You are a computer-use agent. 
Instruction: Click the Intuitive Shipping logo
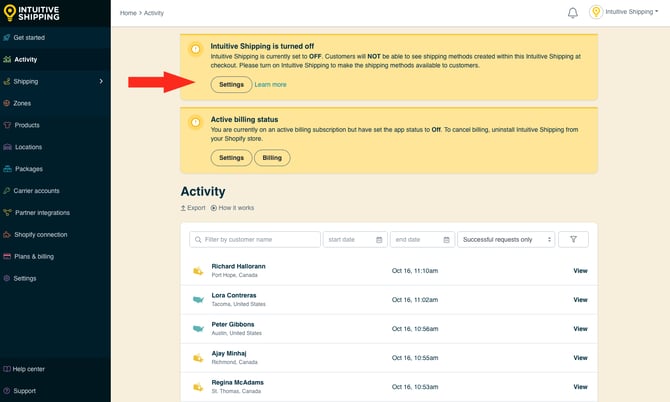tap(31, 13)
